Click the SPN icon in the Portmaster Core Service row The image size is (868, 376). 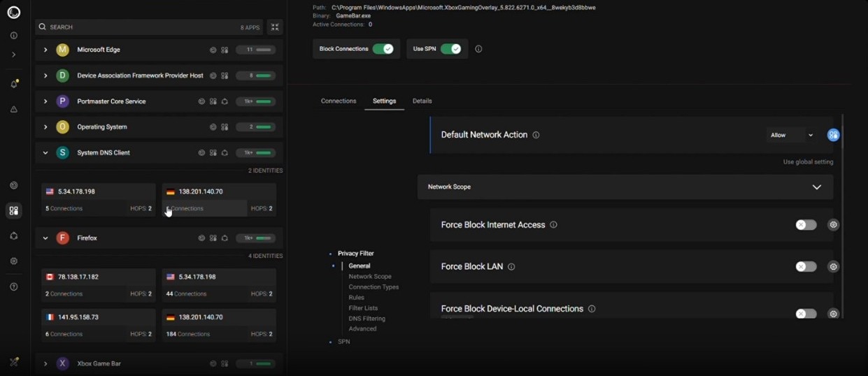click(225, 101)
